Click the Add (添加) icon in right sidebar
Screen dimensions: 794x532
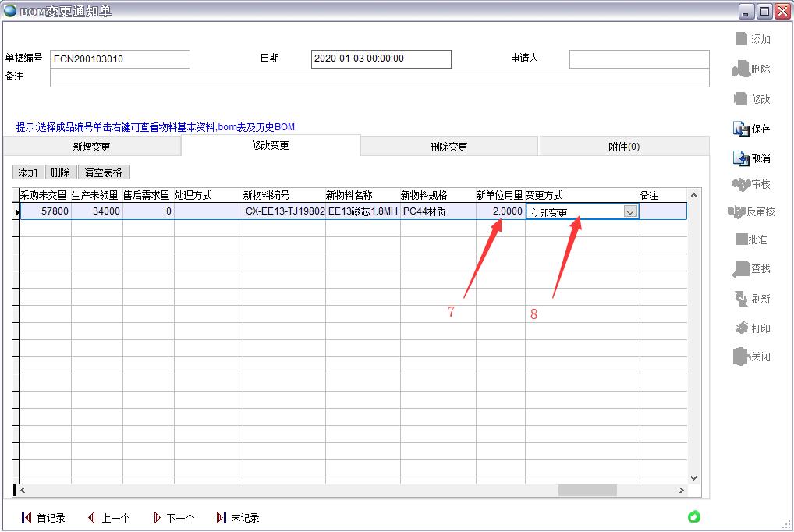(x=741, y=39)
